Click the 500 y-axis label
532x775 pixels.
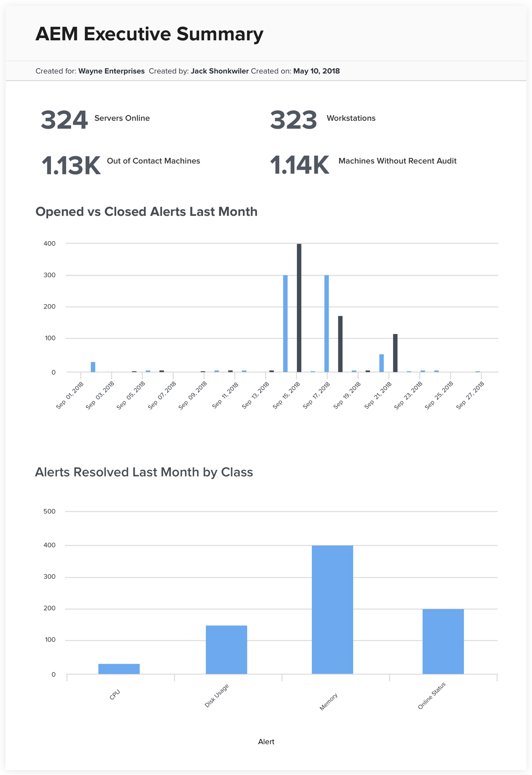coord(49,511)
